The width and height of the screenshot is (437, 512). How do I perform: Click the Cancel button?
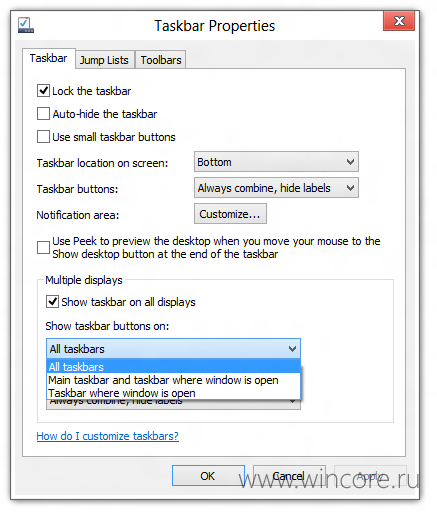tap(289, 476)
